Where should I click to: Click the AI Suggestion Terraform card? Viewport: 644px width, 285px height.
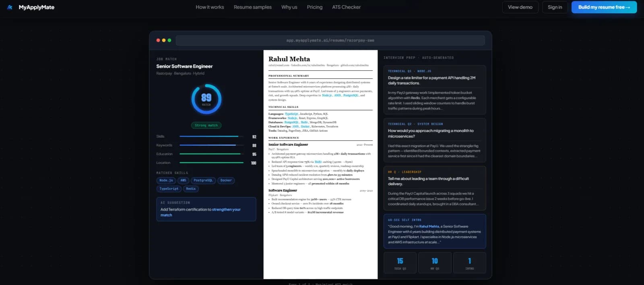tap(206, 209)
